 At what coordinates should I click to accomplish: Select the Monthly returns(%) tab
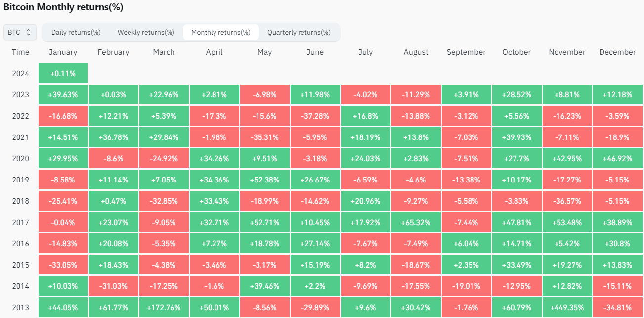221,32
